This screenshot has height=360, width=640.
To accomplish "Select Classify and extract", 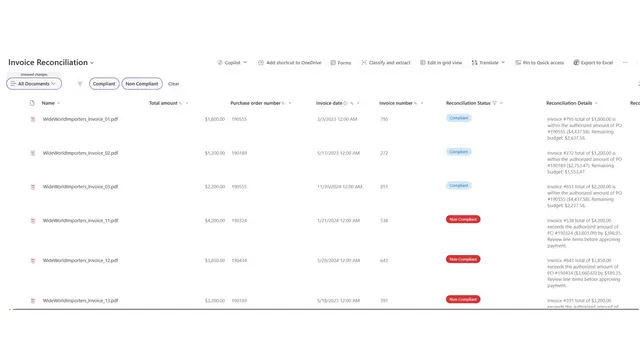I will [x=386, y=62].
